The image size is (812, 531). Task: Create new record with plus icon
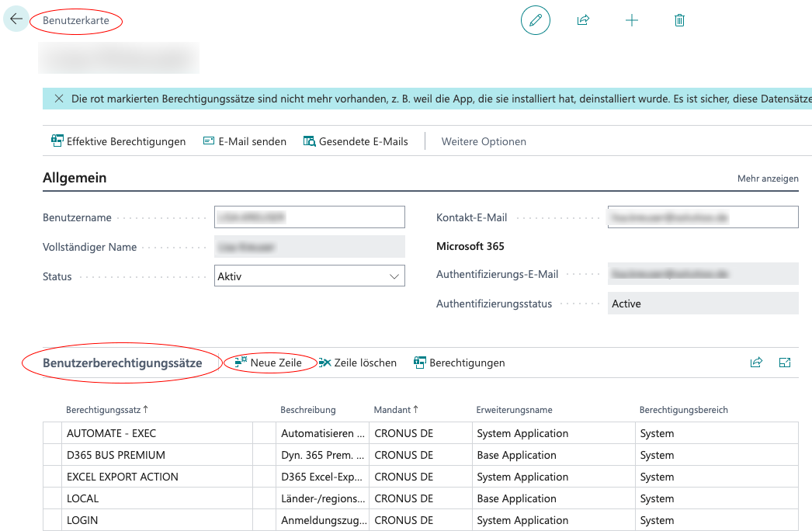coord(631,20)
